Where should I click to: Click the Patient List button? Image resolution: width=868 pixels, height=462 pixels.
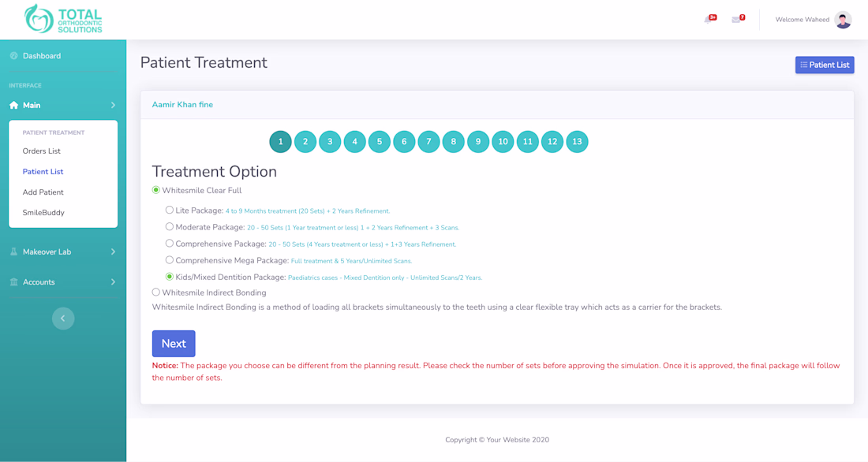825,65
